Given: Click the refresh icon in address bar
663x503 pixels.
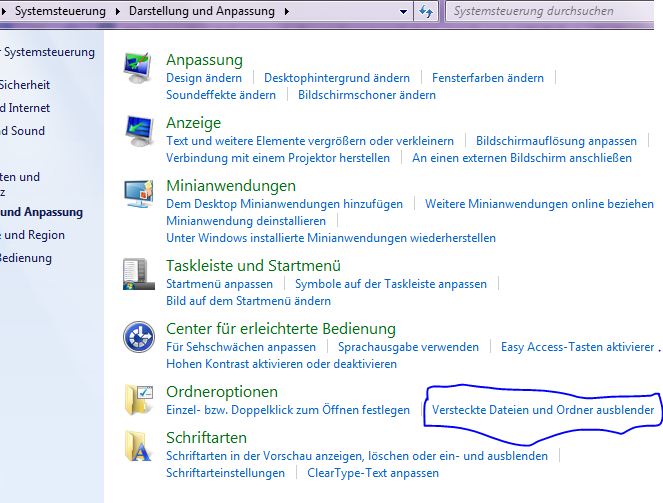Looking at the screenshot, I should tap(426, 11).
